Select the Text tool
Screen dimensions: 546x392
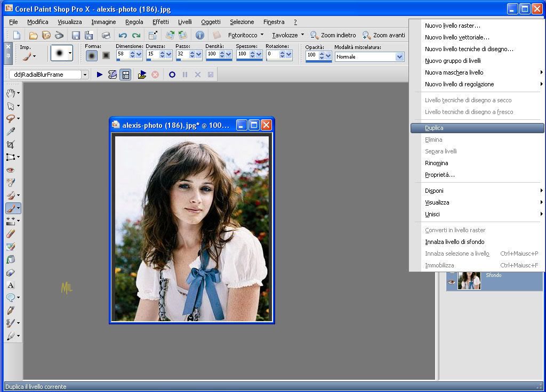[x=11, y=285]
